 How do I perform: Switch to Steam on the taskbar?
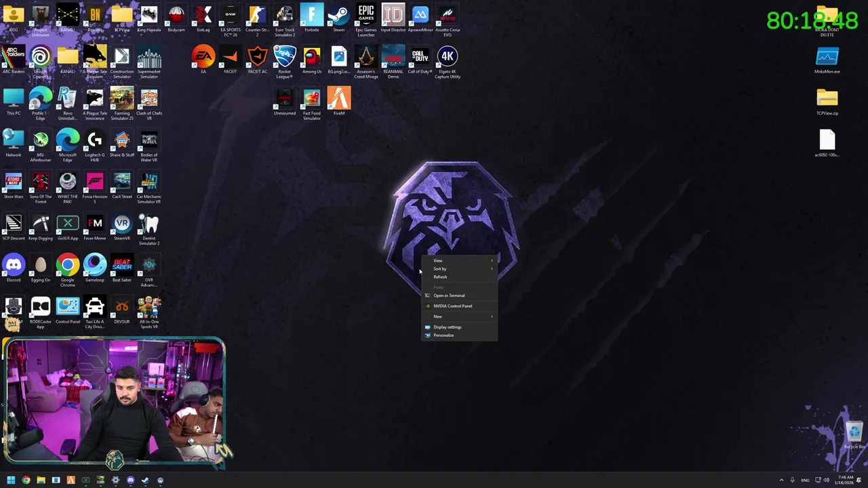point(145,480)
